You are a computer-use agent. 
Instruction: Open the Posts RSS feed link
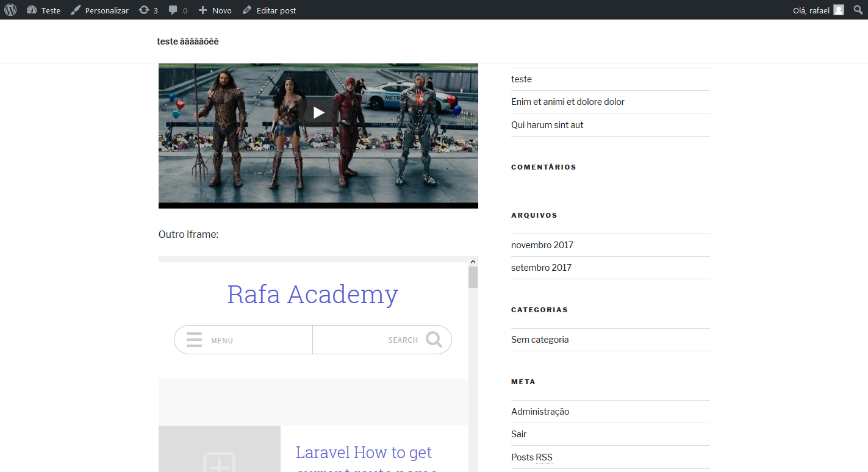(x=532, y=457)
